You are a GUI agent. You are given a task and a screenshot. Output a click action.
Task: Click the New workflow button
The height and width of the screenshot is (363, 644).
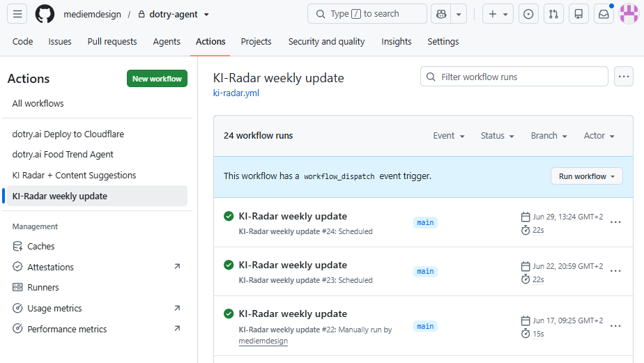(x=157, y=79)
